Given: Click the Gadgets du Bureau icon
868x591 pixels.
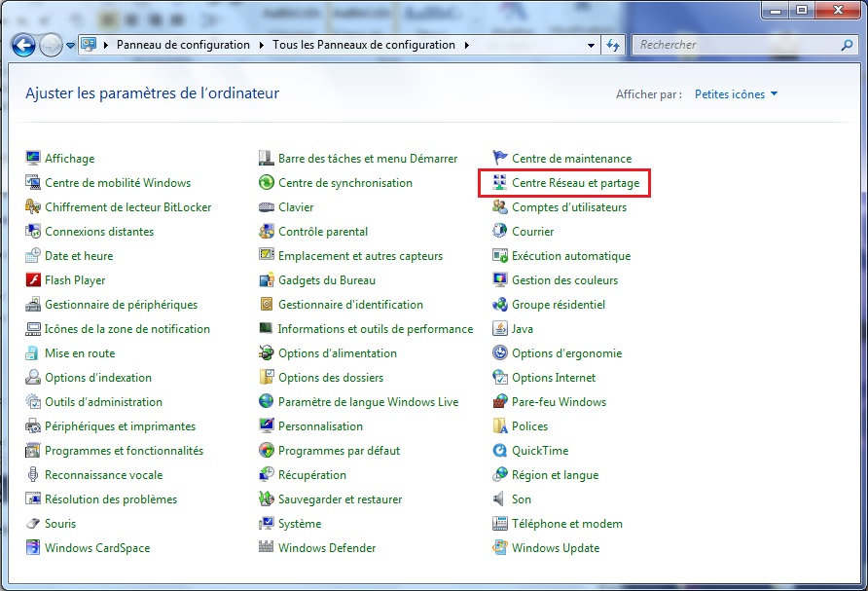Looking at the screenshot, I should (x=267, y=279).
